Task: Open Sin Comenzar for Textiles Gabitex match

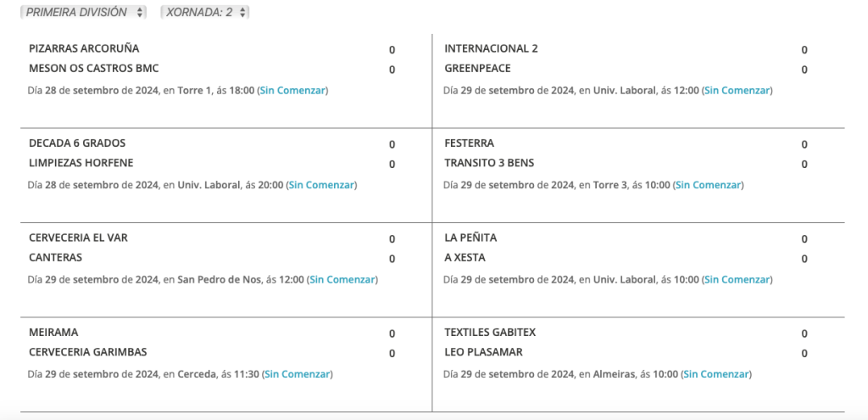Action: tap(716, 373)
